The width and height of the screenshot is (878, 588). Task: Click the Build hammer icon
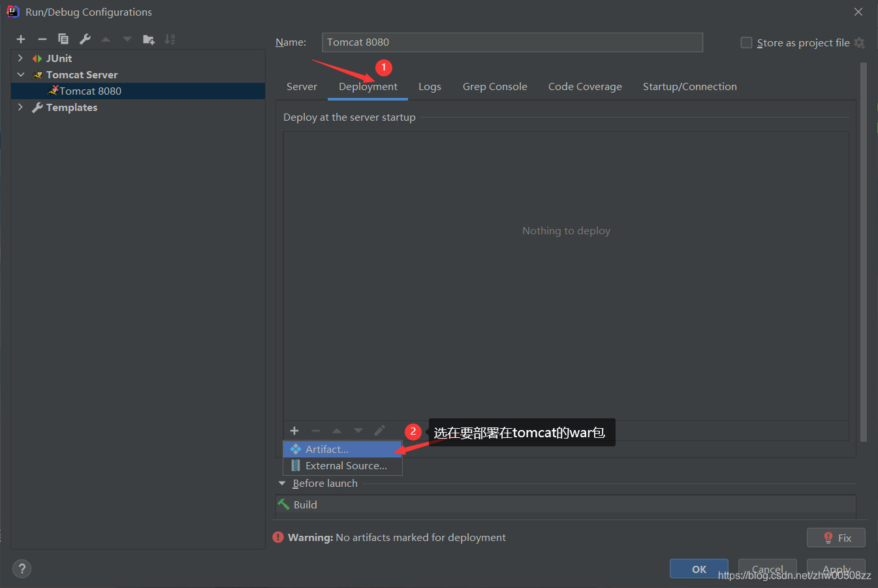coord(283,504)
